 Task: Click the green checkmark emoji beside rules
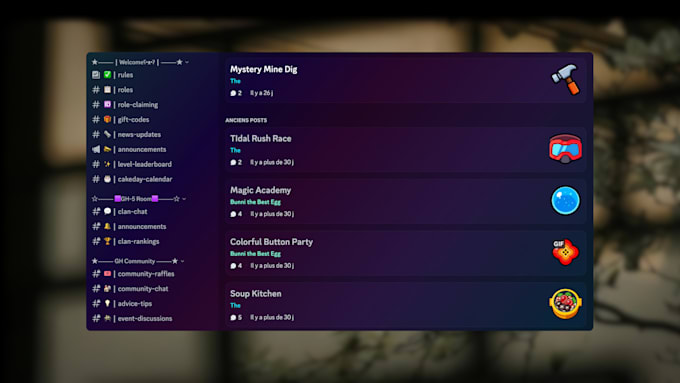(x=107, y=75)
